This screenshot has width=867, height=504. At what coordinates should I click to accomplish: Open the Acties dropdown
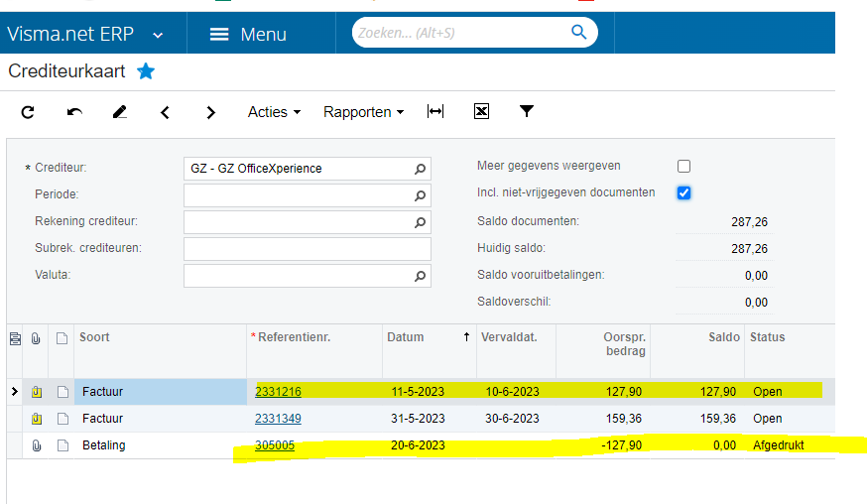point(274,112)
